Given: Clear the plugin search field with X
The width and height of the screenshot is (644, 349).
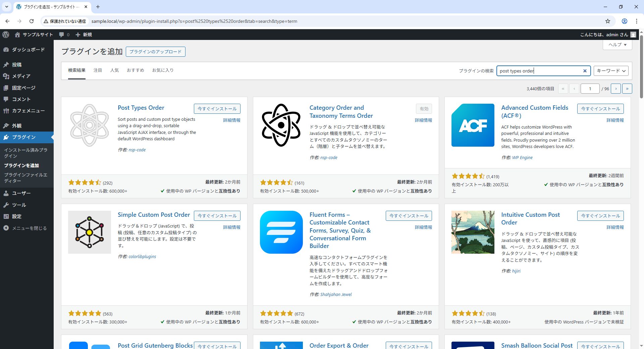Looking at the screenshot, I should (585, 71).
